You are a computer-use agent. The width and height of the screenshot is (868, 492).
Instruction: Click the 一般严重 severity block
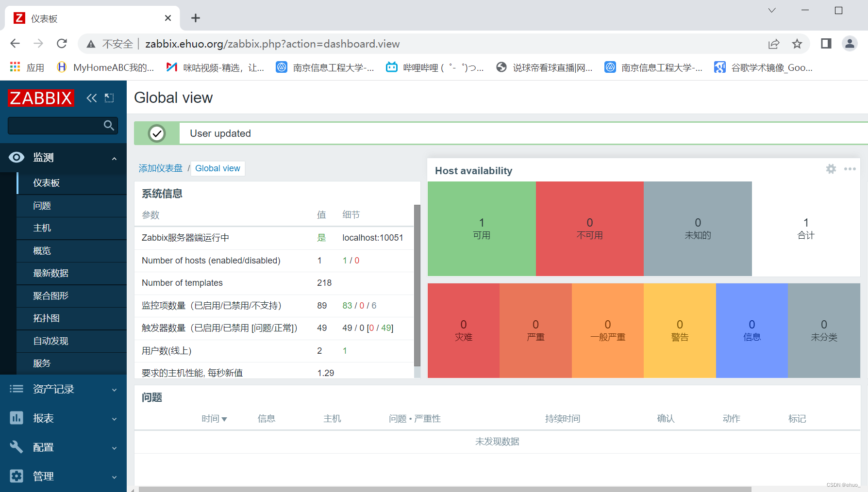608,330
